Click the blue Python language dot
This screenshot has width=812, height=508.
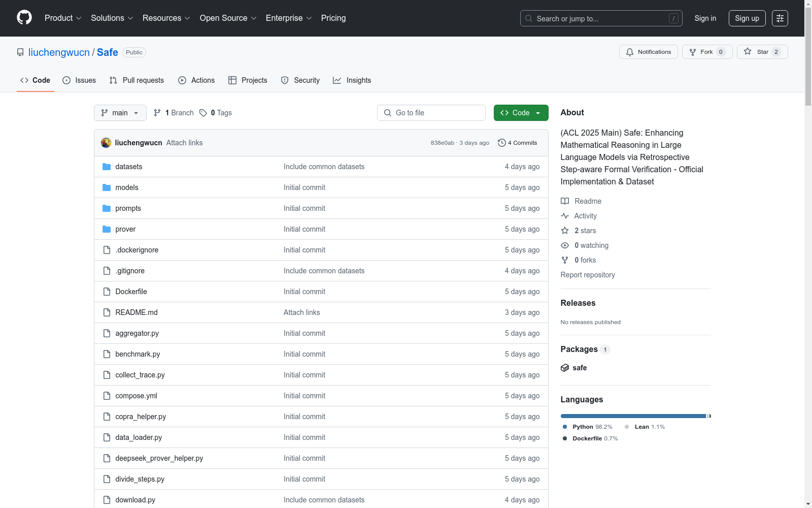tap(565, 427)
